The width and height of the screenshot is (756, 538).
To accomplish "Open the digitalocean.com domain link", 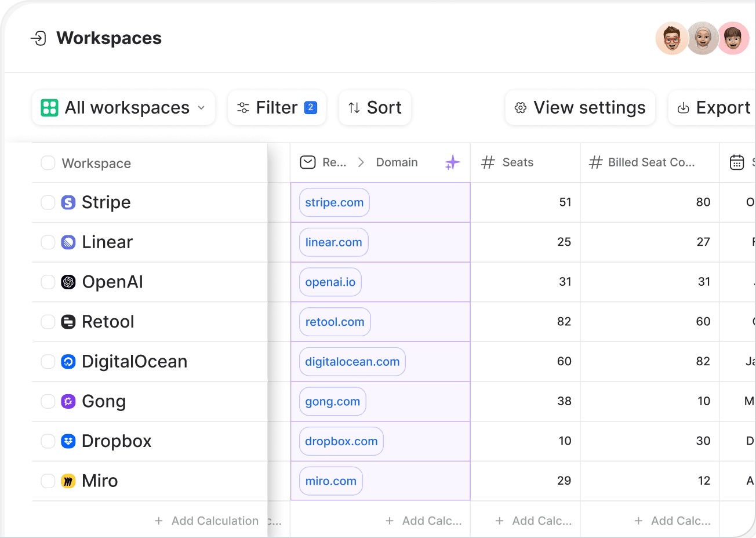I will [352, 362].
